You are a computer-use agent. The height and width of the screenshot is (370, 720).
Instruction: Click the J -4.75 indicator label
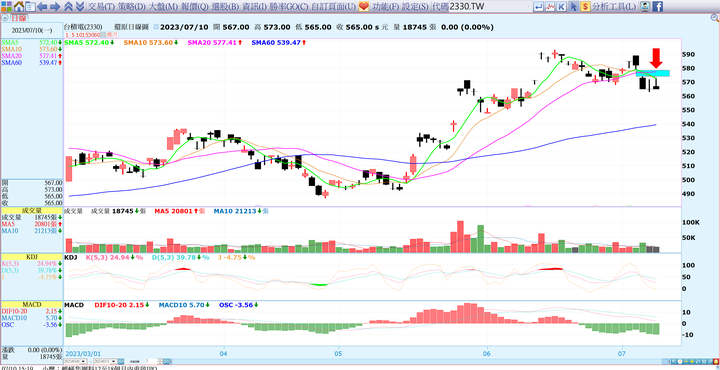[x=236, y=258]
